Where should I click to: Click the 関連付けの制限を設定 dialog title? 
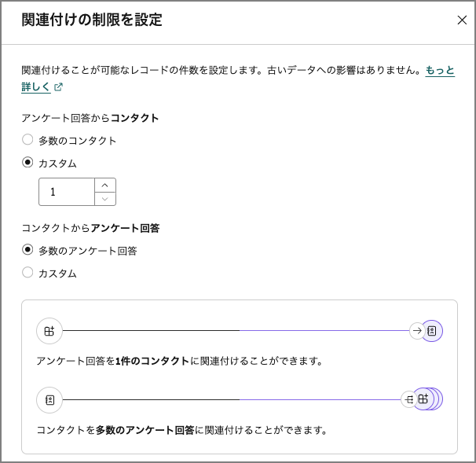tap(92, 20)
